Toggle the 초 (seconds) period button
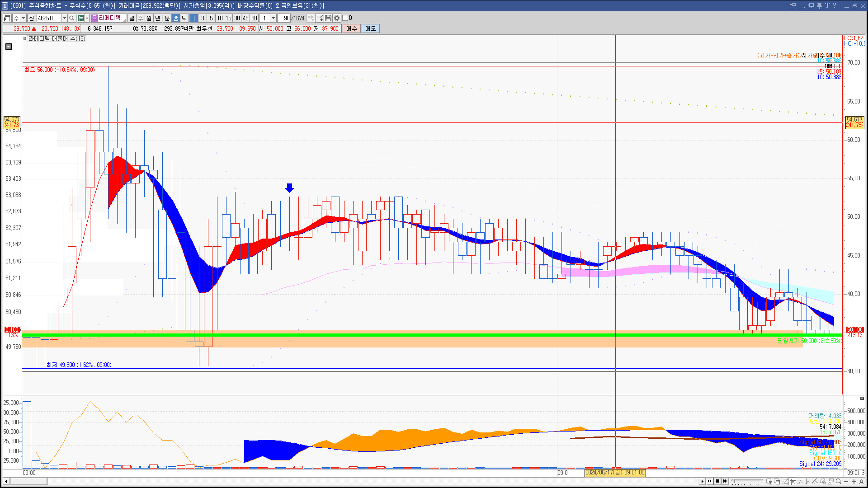Image resolution: width=868 pixels, height=488 pixels. (176, 18)
